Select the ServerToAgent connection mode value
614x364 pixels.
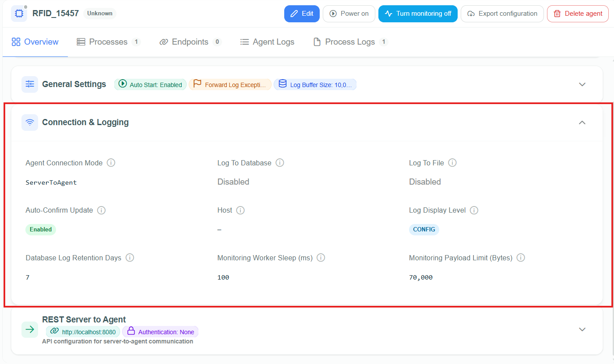pyautogui.click(x=51, y=182)
